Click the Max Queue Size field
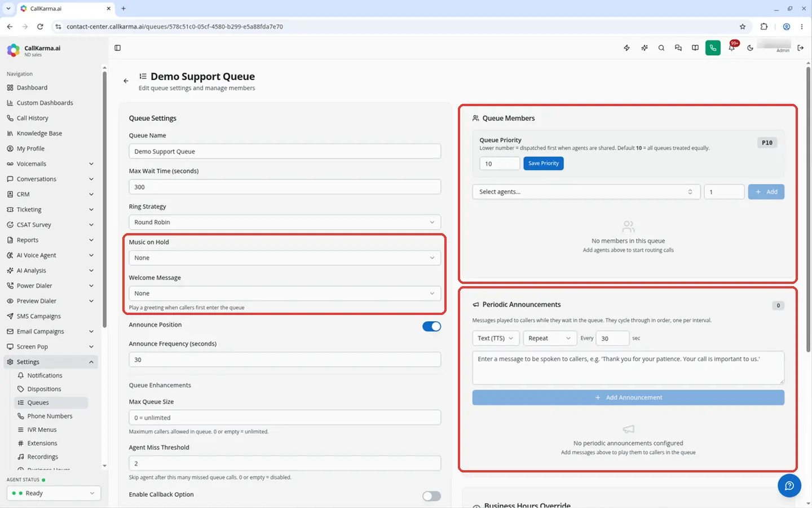Screen dimensions: 812x508 point(285,418)
